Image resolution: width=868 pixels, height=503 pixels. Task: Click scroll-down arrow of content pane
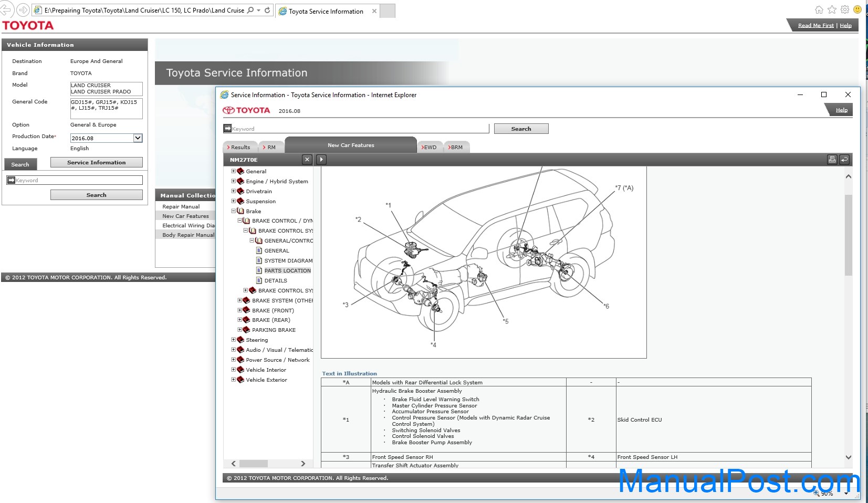pyautogui.click(x=849, y=457)
